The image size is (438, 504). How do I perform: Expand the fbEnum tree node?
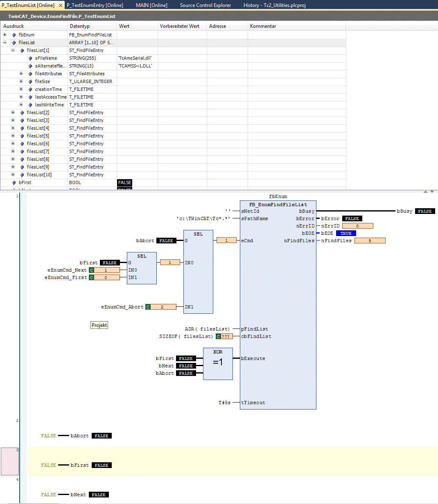click(5, 35)
